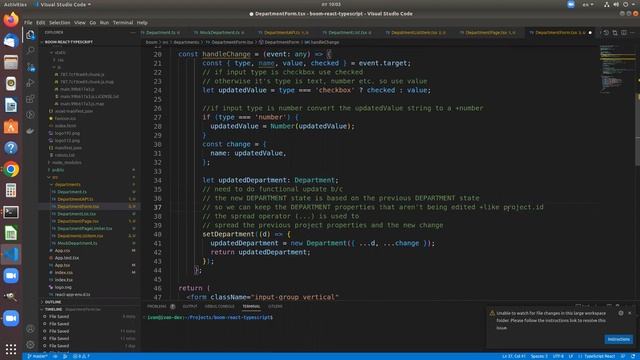Image resolution: width=640 pixels, height=360 pixels.
Task: Dismiss the file watch warning notification
Action: [630, 313]
